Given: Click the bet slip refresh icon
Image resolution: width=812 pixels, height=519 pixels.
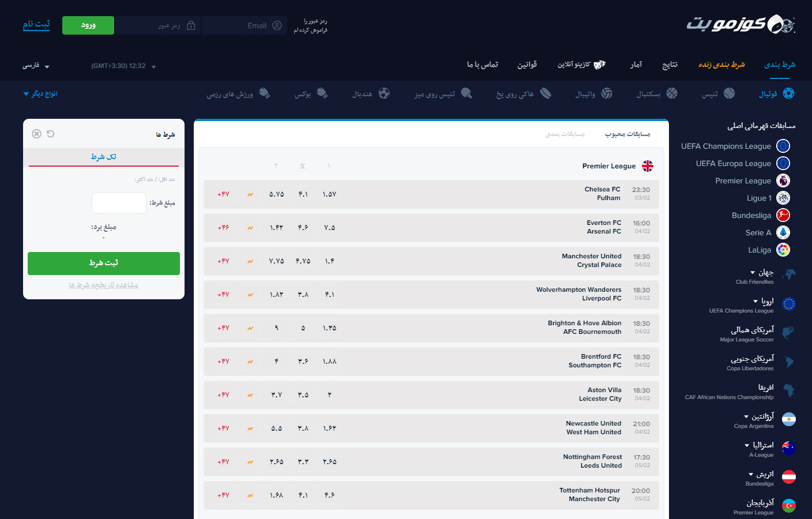Looking at the screenshot, I should [51, 134].
